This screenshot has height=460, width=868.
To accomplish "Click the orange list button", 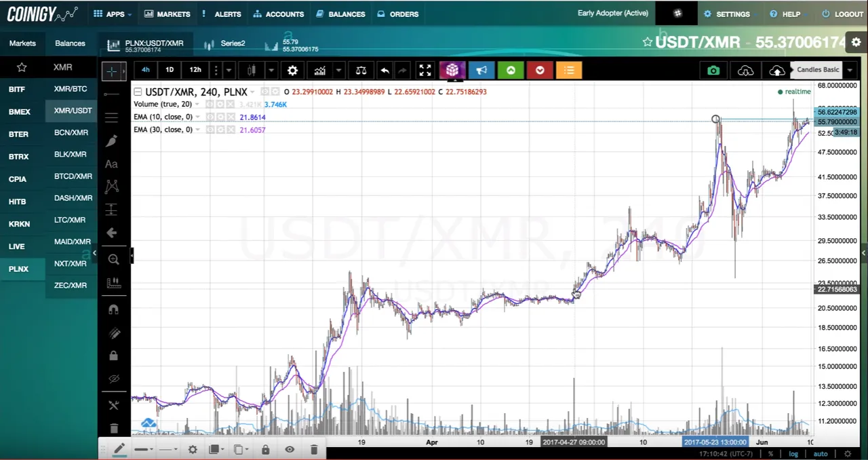I will click(569, 70).
